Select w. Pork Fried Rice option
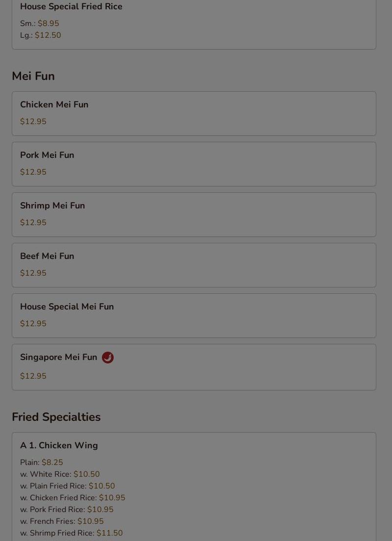 click(x=67, y=510)
